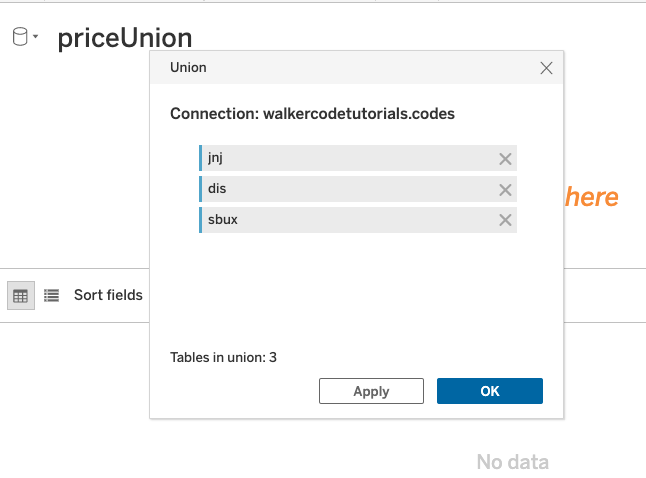
Task: Select the jnj table row
Action: (x=358, y=158)
